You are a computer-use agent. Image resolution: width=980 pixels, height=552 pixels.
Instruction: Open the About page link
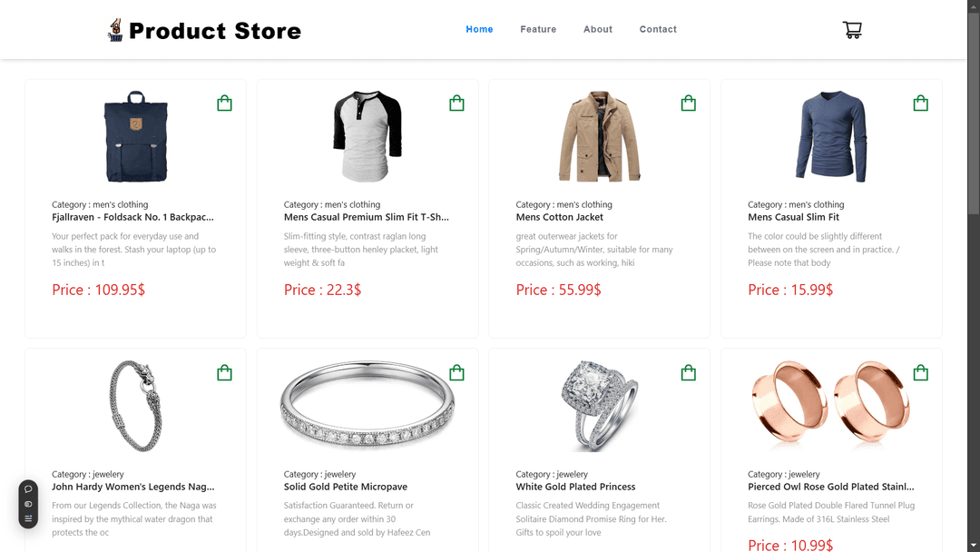click(597, 29)
